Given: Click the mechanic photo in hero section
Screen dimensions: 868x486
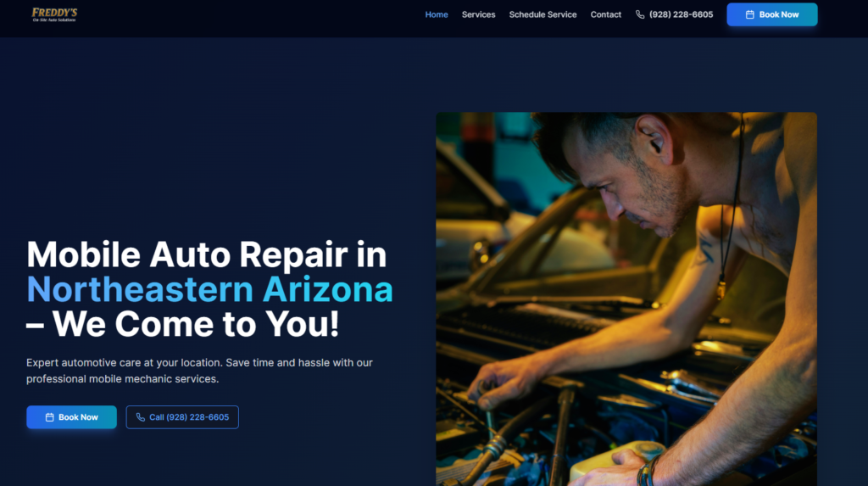Looking at the screenshot, I should (626, 299).
